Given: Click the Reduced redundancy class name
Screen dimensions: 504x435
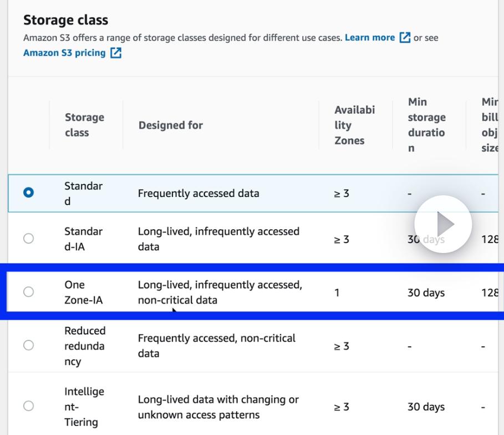Looking at the screenshot, I should (85, 346).
